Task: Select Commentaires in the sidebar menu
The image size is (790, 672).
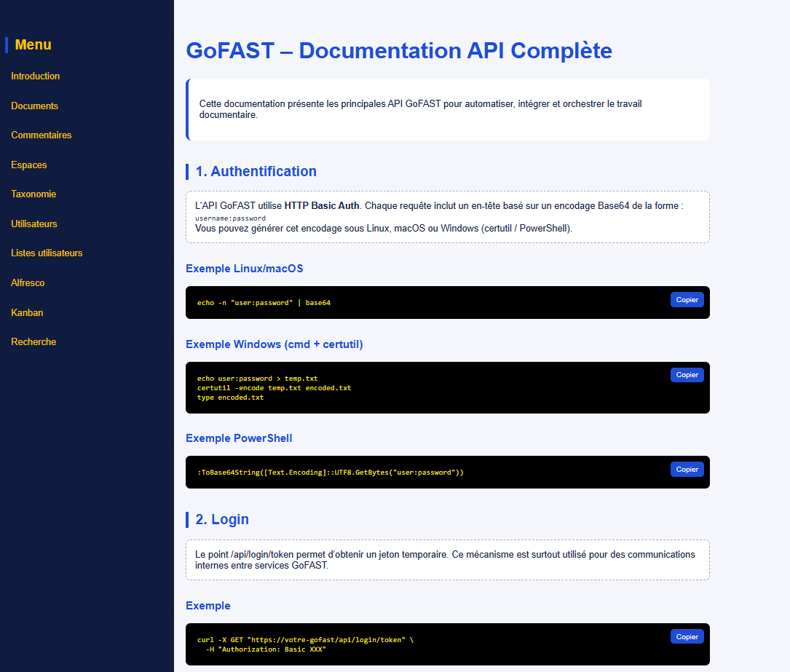Action: [42, 135]
